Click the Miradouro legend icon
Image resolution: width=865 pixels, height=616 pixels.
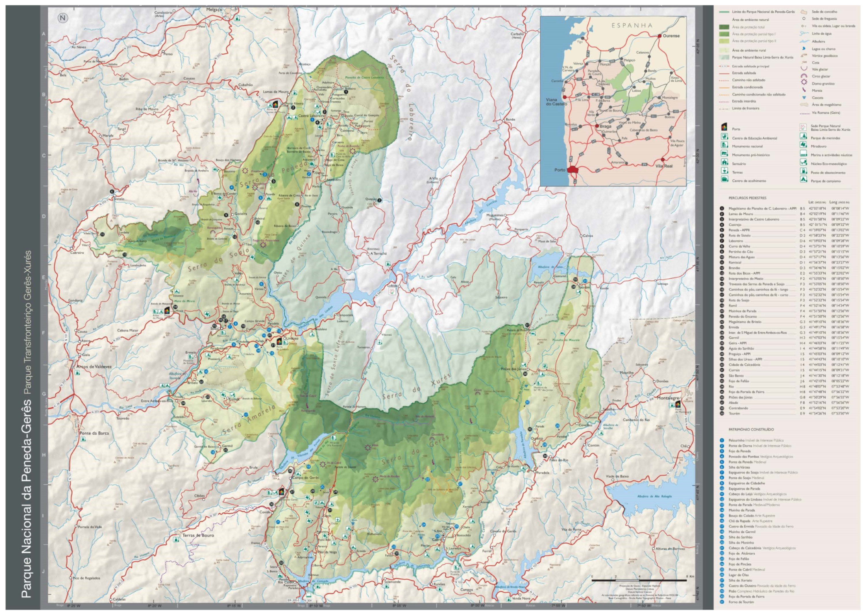point(803,145)
